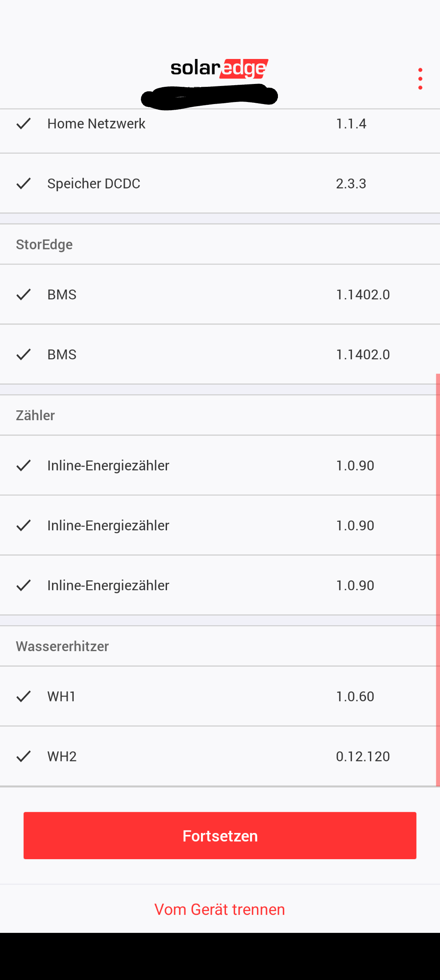Tap the Wassererhitzer section header

(x=62, y=646)
